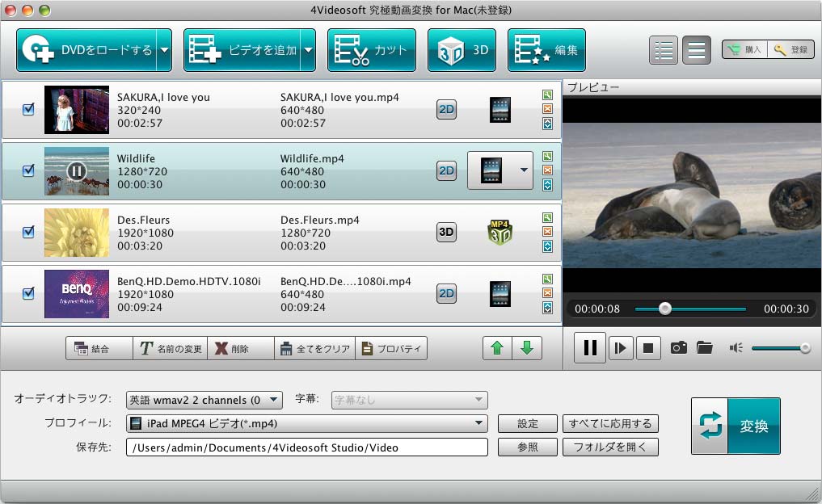Click the snapshot camera icon

(679, 348)
